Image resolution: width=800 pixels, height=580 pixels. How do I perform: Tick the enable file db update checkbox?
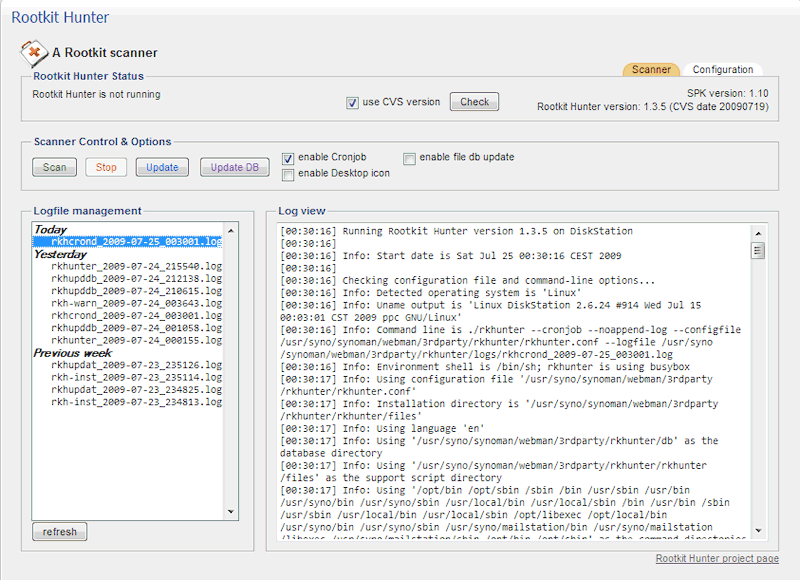410,158
